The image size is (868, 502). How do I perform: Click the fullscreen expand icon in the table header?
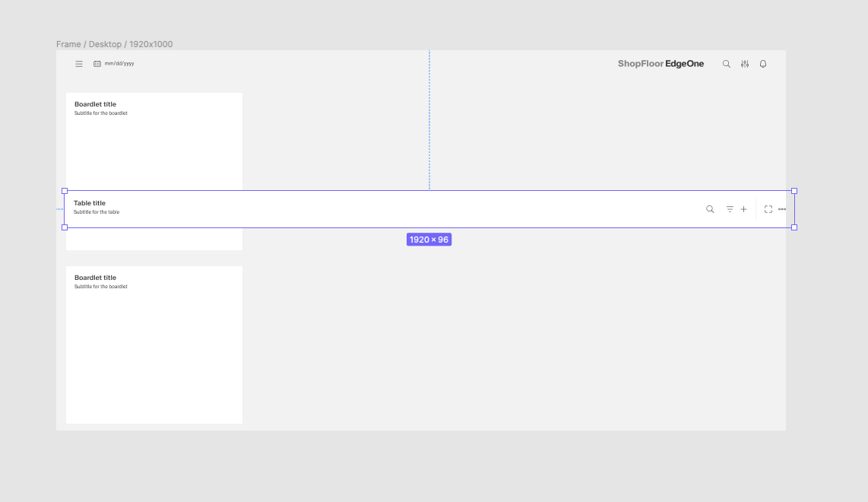(x=768, y=209)
